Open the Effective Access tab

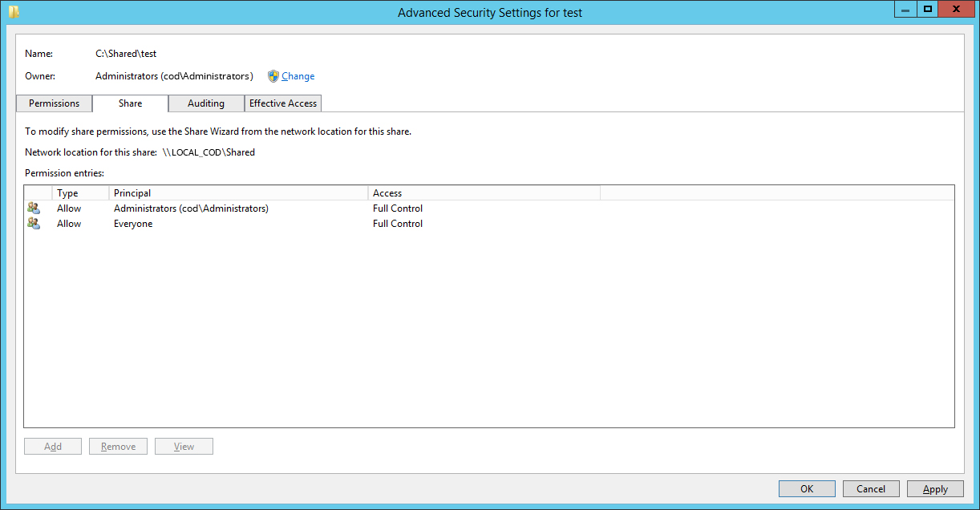[x=283, y=103]
